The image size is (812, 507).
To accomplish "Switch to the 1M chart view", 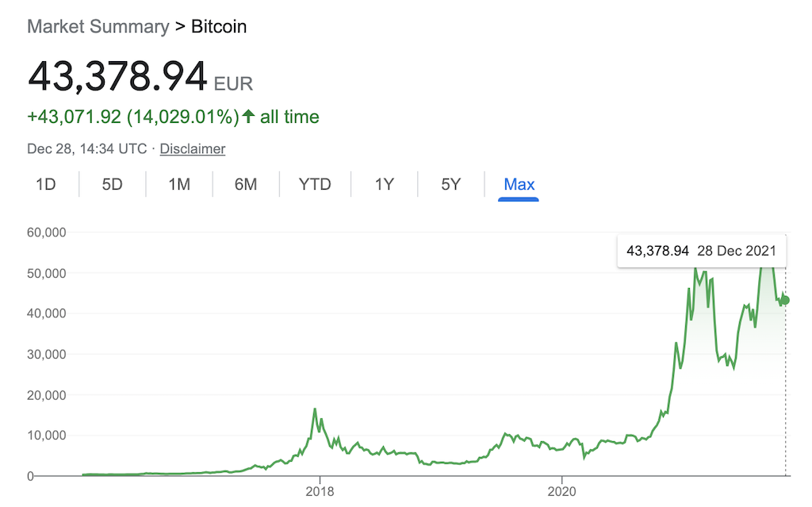I will 178,184.
